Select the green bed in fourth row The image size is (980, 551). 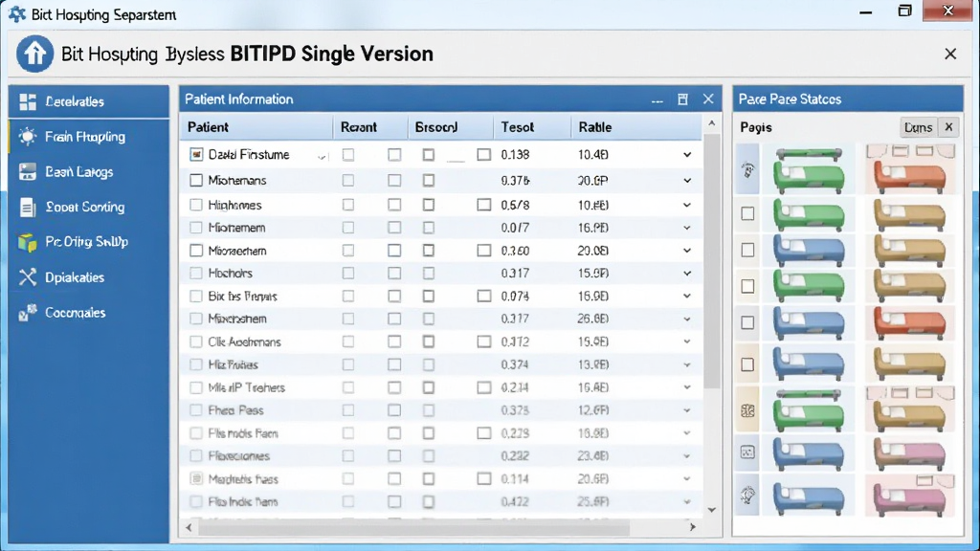[x=809, y=286]
